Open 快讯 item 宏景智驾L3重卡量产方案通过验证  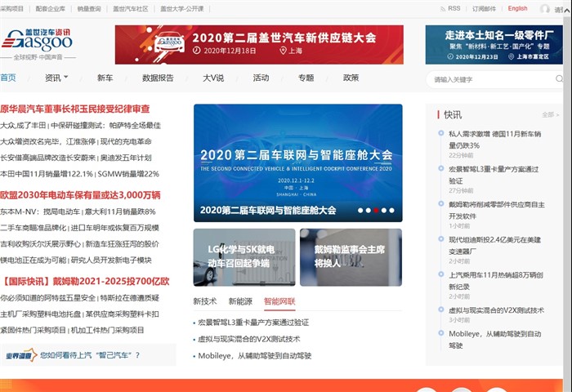coord(494,175)
